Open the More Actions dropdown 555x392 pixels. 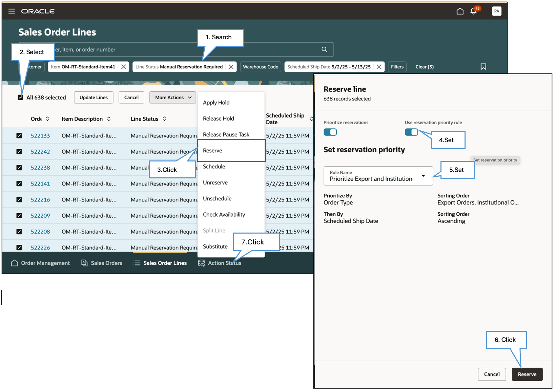pos(172,97)
